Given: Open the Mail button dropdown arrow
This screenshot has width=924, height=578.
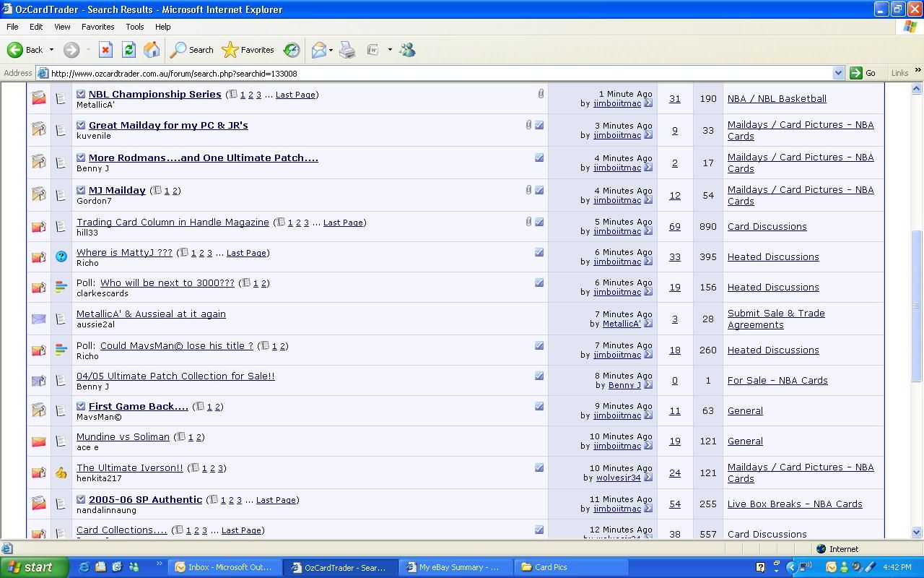Looking at the screenshot, I should (x=332, y=50).
